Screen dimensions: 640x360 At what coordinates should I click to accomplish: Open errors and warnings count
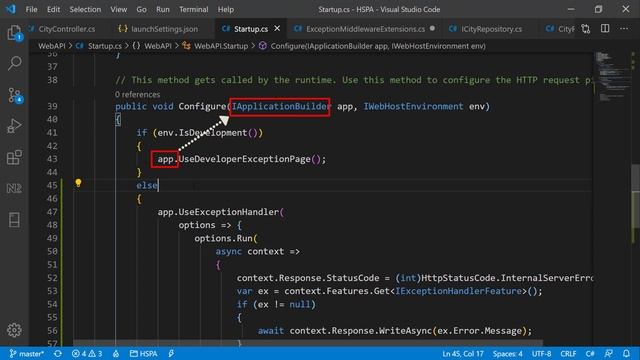(87, 353)
